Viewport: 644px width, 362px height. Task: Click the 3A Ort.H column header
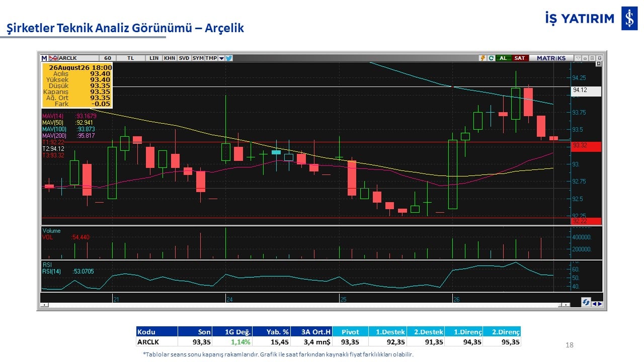[x=311, y=331]
